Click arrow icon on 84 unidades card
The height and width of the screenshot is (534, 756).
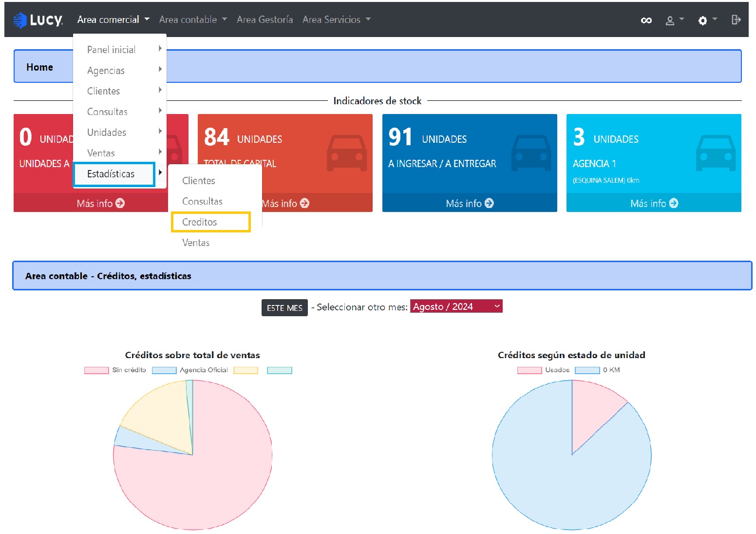point(304,203)
